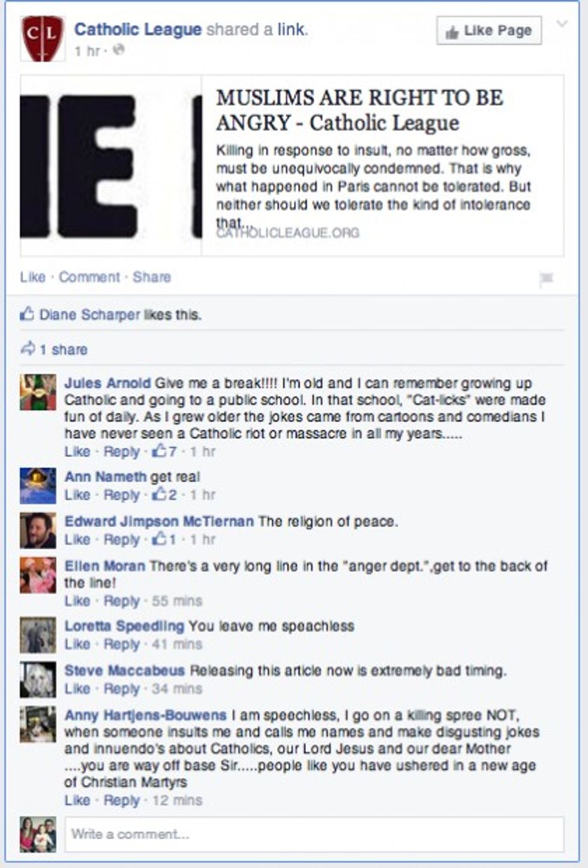
Task: Click the thumbs-up icon beside Diane Scharper
Action: pyautogui.click(x=27, y=314)
